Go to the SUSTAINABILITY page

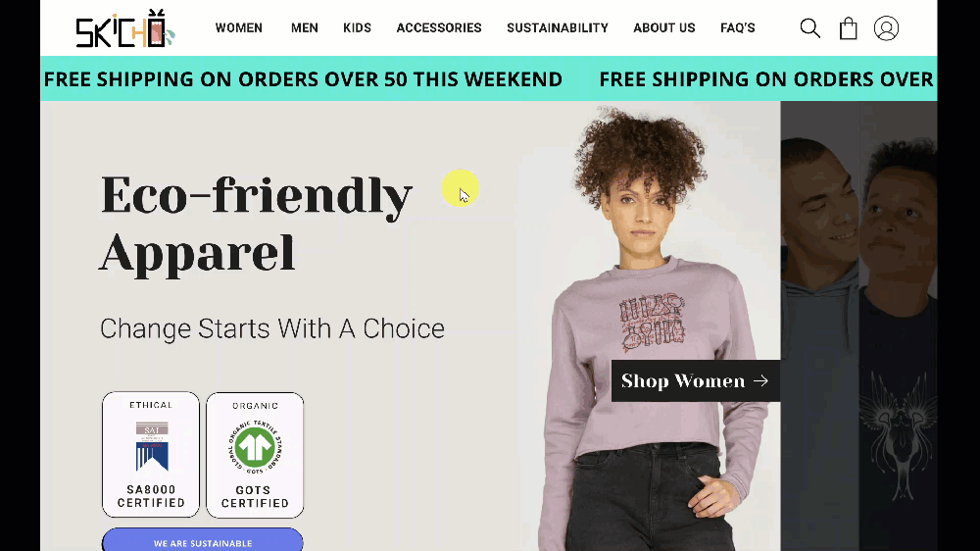558,28
